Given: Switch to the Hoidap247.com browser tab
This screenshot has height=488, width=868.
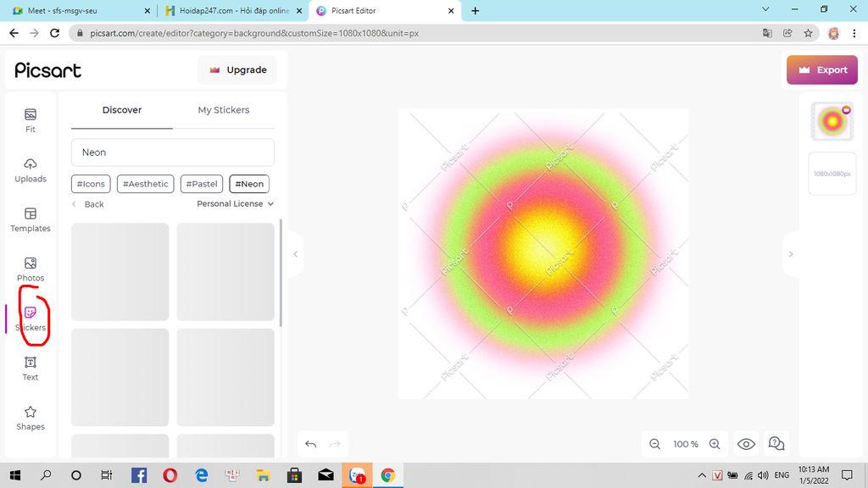Looking at the screenshot, I should [x=233, y=10].
